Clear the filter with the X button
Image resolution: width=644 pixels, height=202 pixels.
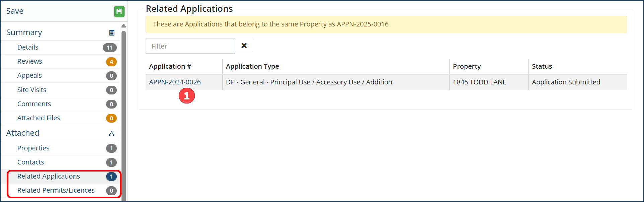(244, 46)
